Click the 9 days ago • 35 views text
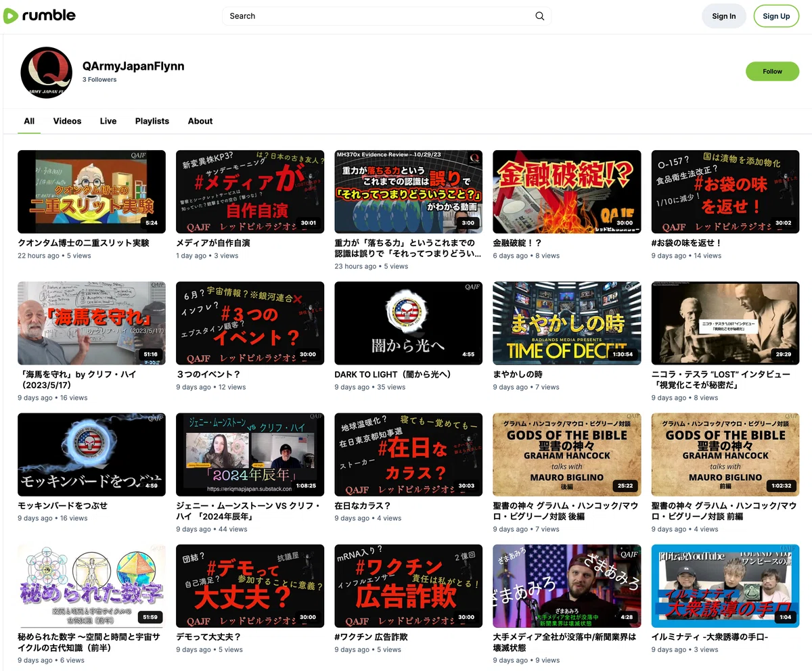 pyautogui.click(x=370, y=387)
